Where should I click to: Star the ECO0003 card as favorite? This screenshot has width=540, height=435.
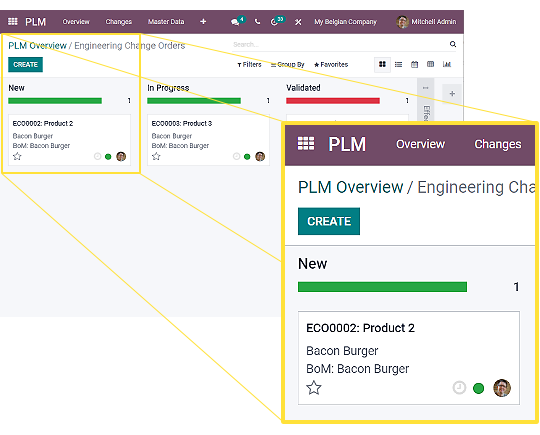point(156,157)
